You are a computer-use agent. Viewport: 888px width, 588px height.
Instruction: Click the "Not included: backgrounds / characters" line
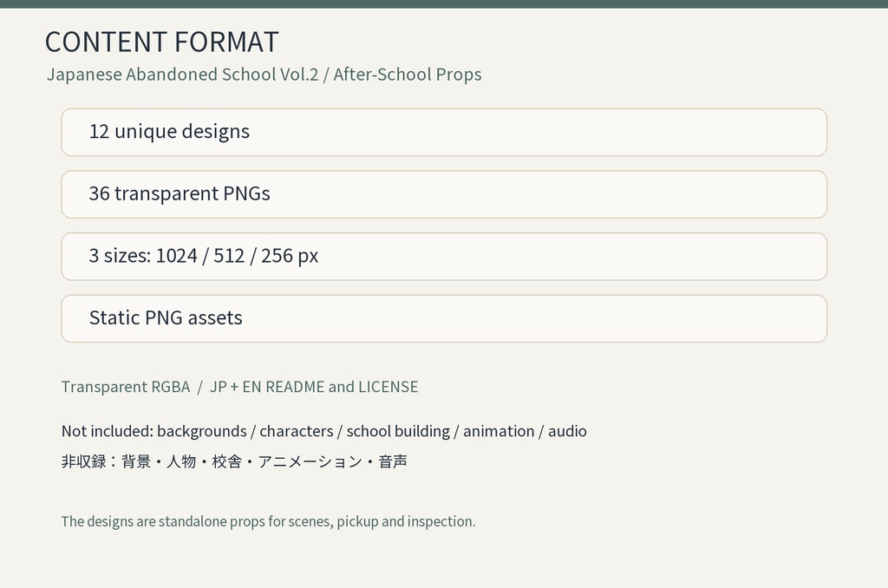[x=324, y=431]
